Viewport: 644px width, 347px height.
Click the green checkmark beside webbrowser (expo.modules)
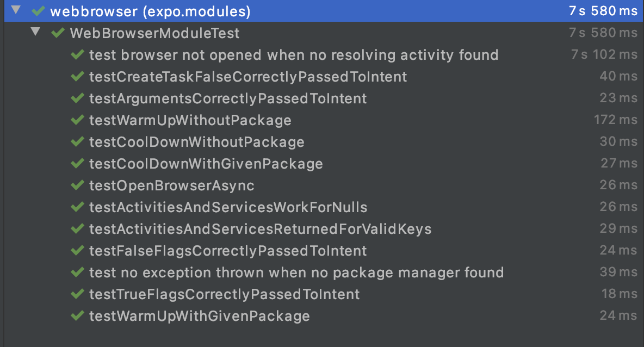click(x=38, y=10)
